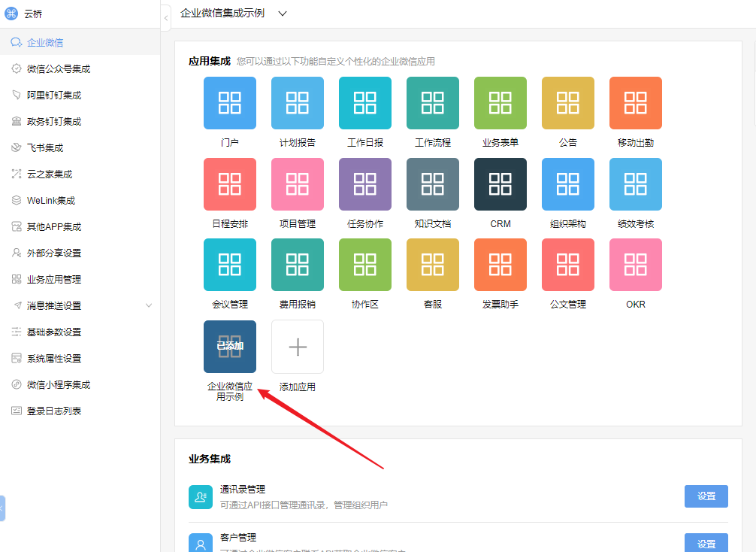Go to 微信公众号集成 in sidebar
Image resolution: width=756 pixels, height=552 pixels.
(80, 69)
